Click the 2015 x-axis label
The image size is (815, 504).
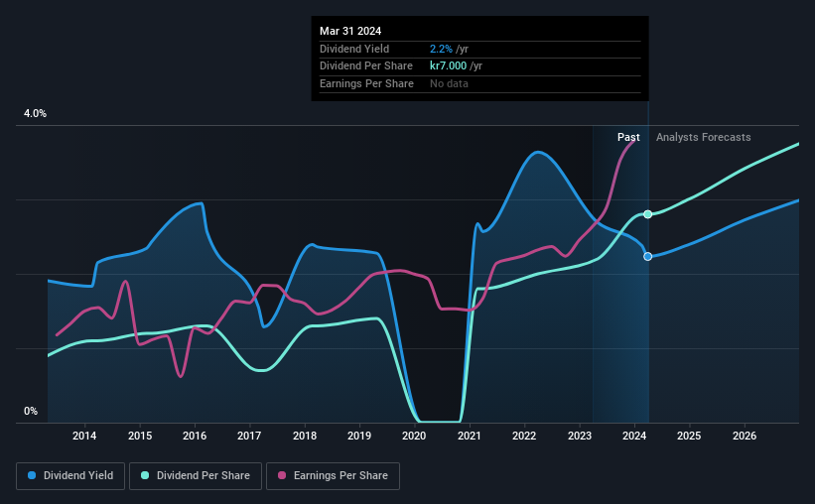click(x=140, y=436)
